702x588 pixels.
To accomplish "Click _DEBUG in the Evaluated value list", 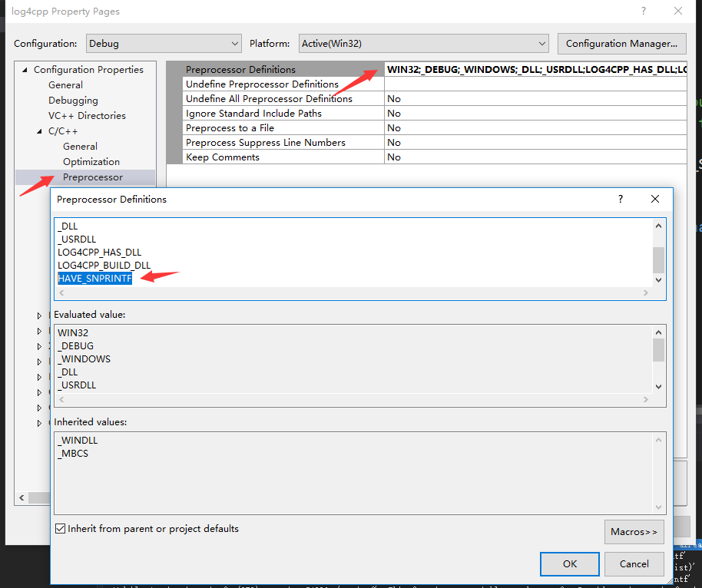I will (76, 346).
